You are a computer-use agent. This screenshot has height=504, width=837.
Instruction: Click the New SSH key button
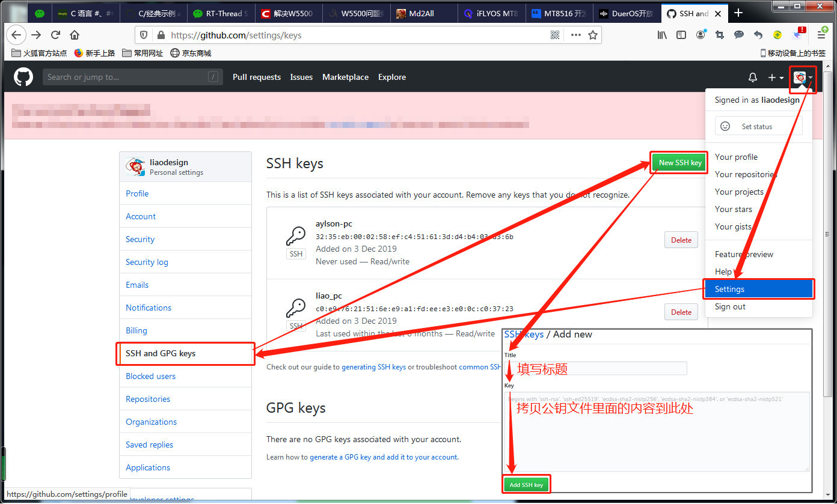[x=679, y=163]
